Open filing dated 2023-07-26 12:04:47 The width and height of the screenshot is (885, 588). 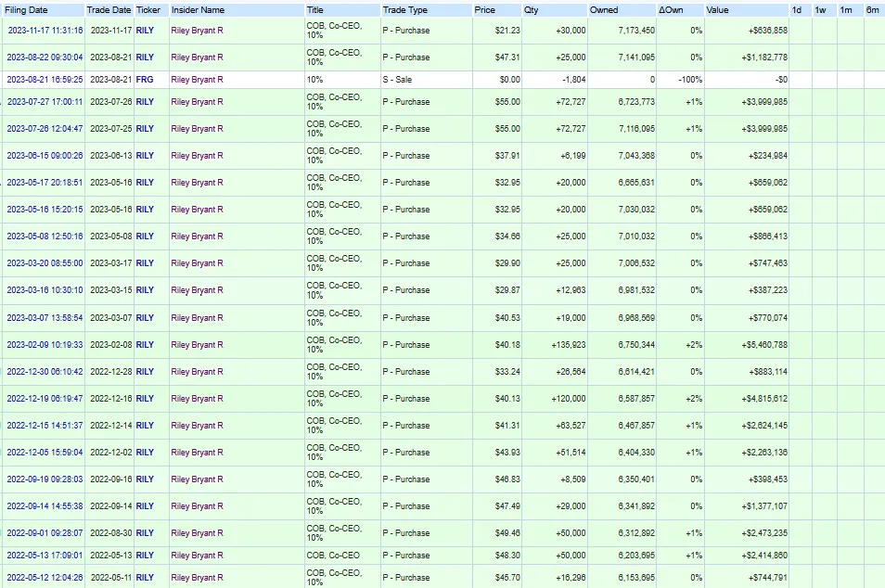(x=45, y=129)
